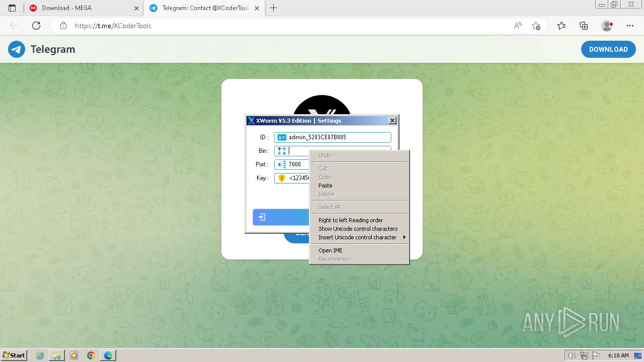Open Edge from taskbar
Viewport: 644px width, 362px height.
click(x=108, y=355)
